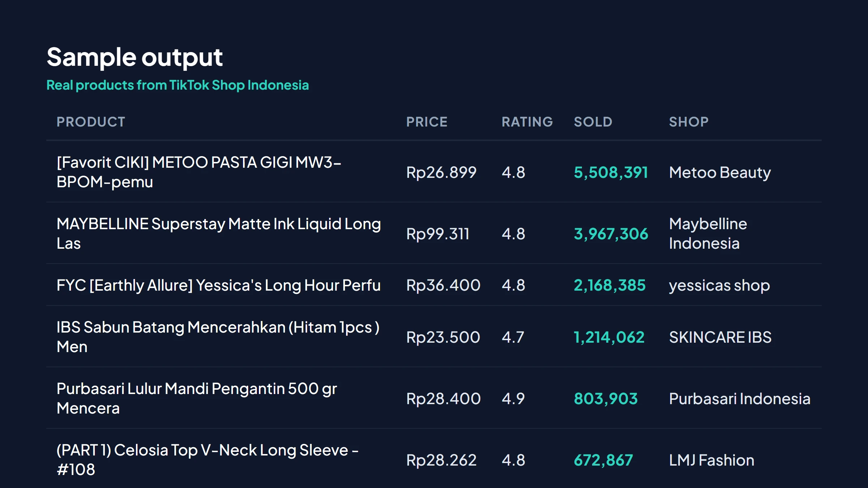The image size is (868, 488).
Task: Click the RATING column header
Action: [x=527, y=122]
